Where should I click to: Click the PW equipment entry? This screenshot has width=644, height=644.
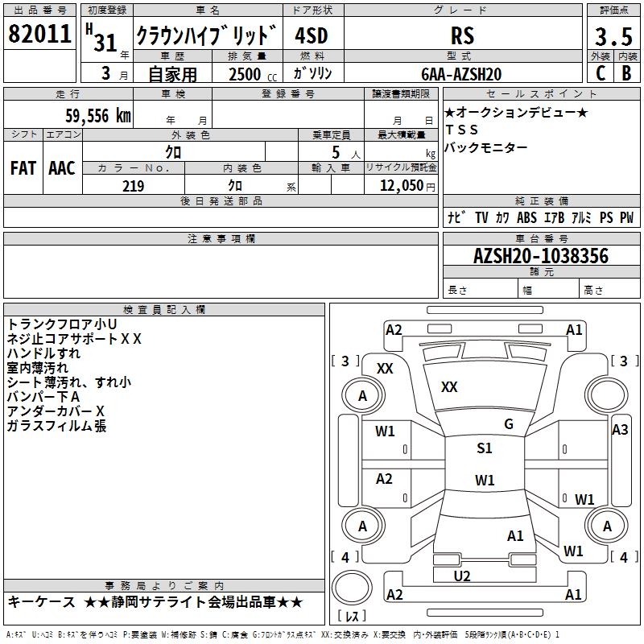(627, 217)
